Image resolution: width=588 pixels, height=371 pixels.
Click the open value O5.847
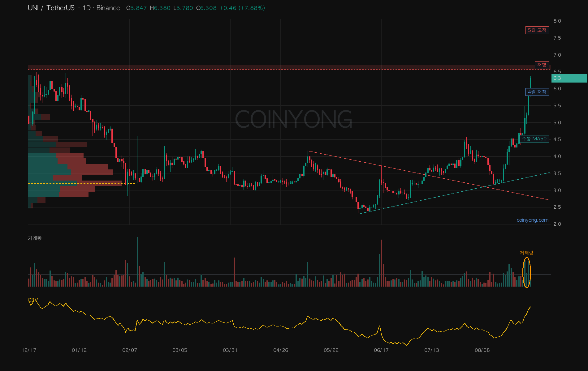136,8
